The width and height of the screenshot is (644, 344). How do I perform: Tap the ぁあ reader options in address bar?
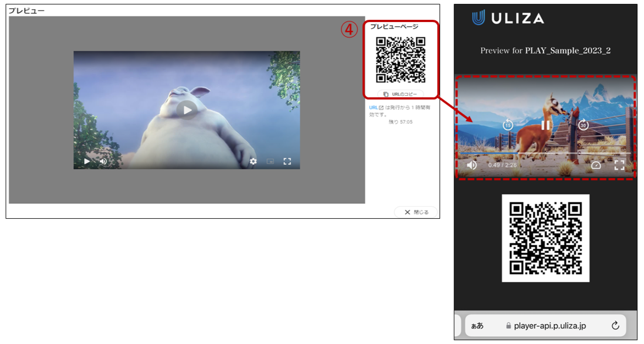click(x=477, y=325)
